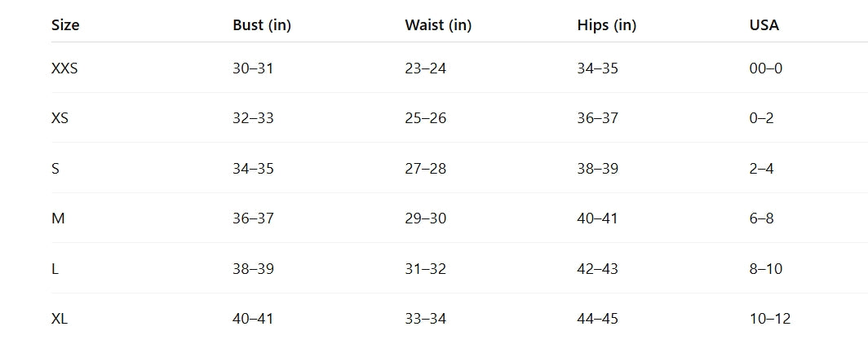
Task: Click the USA size value 10–12
Action: pos(769,319)
